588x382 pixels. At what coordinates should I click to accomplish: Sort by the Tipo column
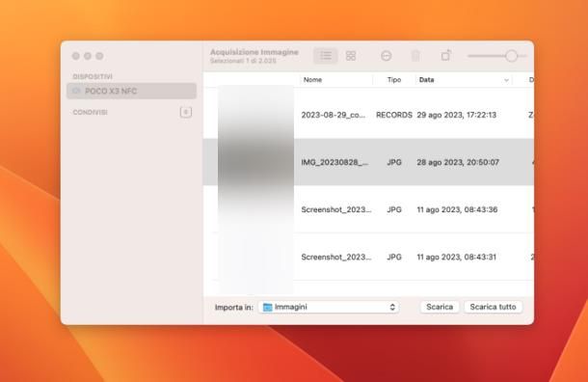click(x=393, y=79)
